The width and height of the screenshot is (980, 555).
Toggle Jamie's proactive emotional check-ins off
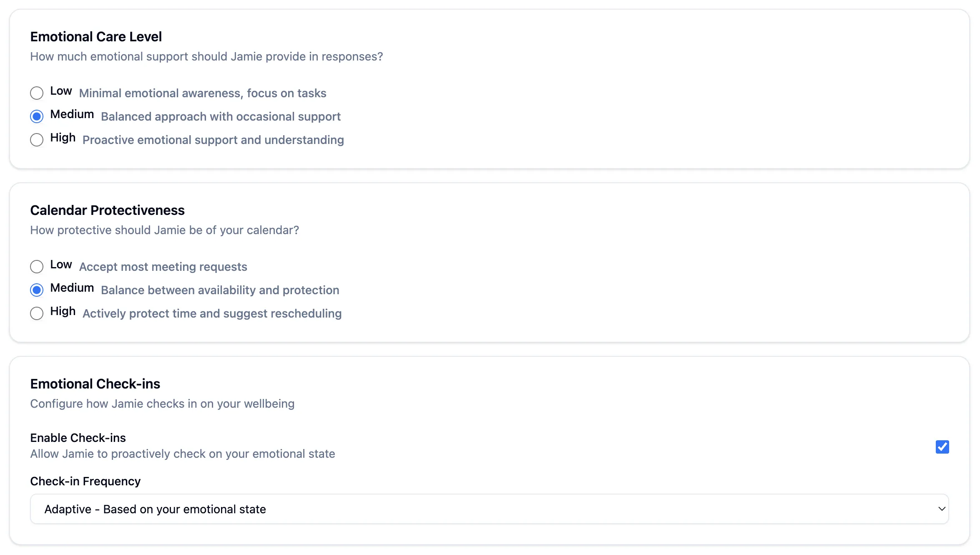tap(942, 447)
